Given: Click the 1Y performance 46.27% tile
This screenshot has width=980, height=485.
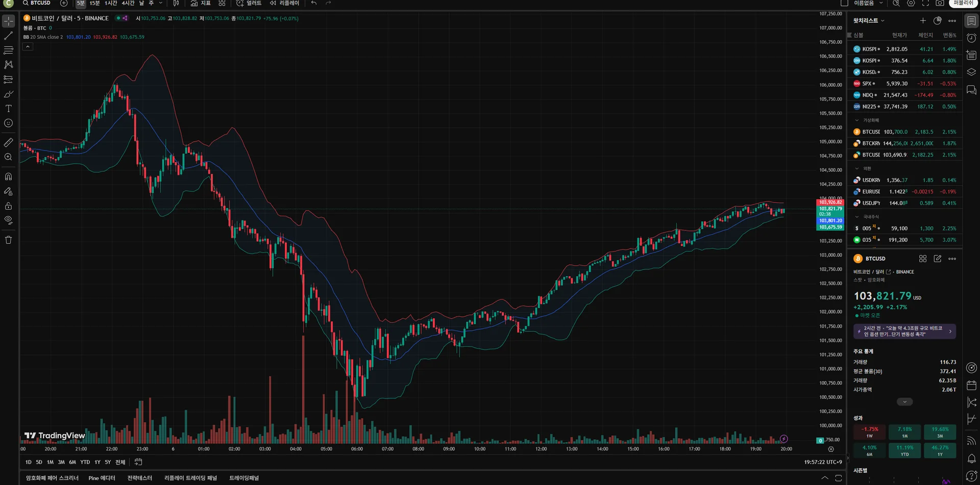Looking at the screenshot, I should point(940,450).
